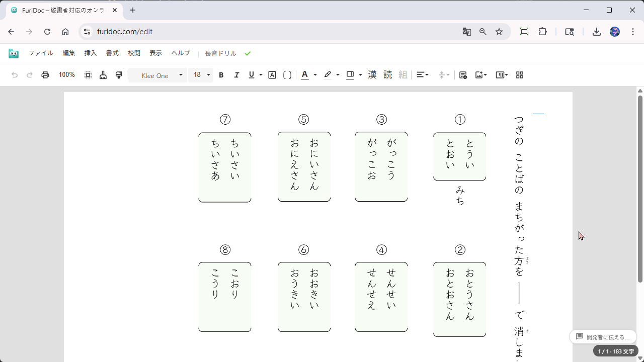Open the text alignment dropdown

coord(423,75)
